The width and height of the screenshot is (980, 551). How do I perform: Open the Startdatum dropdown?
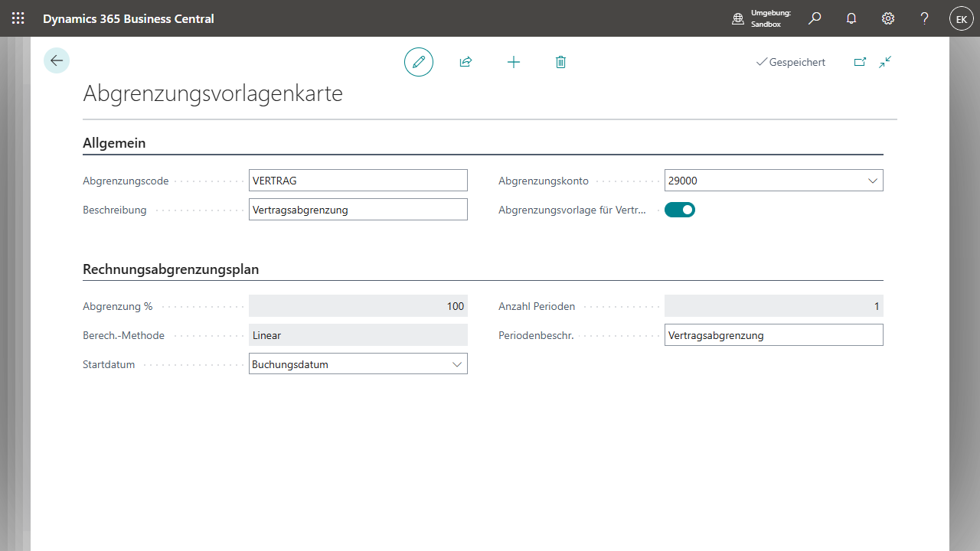coord(457,364)
